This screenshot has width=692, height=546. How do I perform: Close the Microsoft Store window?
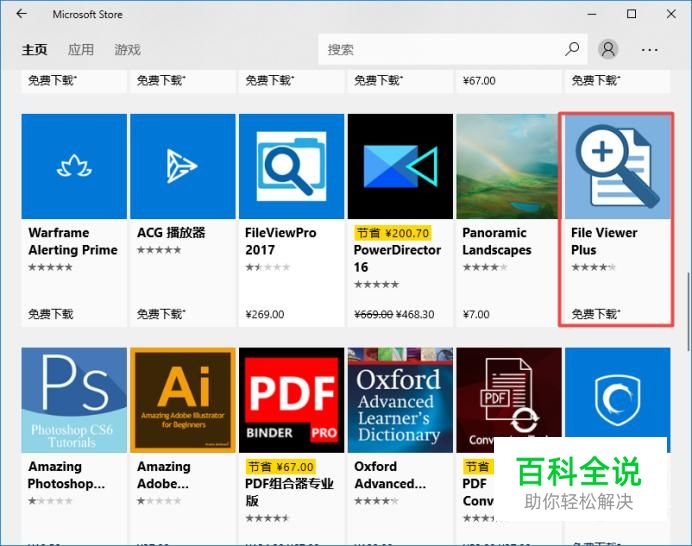tap(671, 14)
